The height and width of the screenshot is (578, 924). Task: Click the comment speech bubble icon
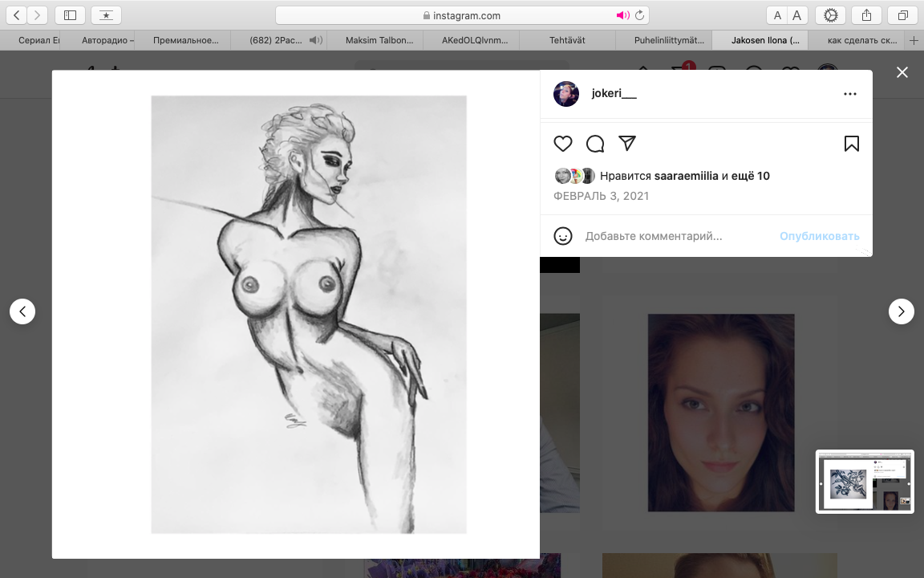595,144
